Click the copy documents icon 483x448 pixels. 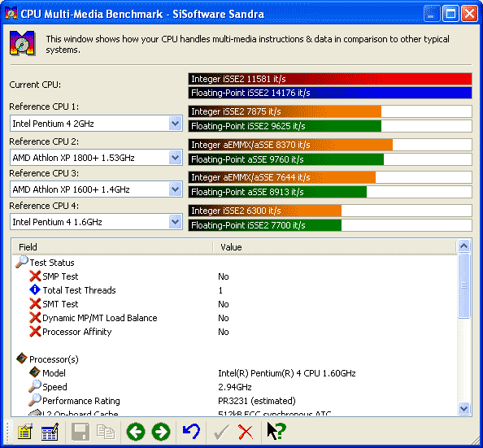(106, 432)
